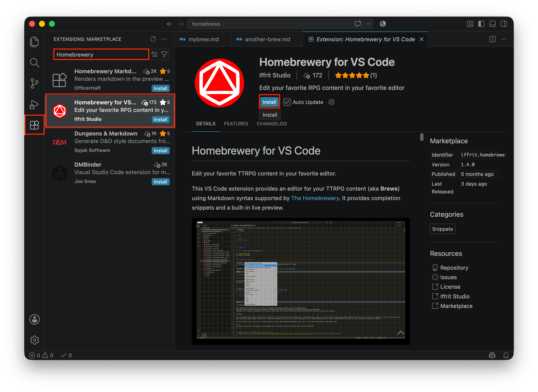Click the version 1.4.0 value
This screenshot has width=538, height=392.
click(468, 164)
